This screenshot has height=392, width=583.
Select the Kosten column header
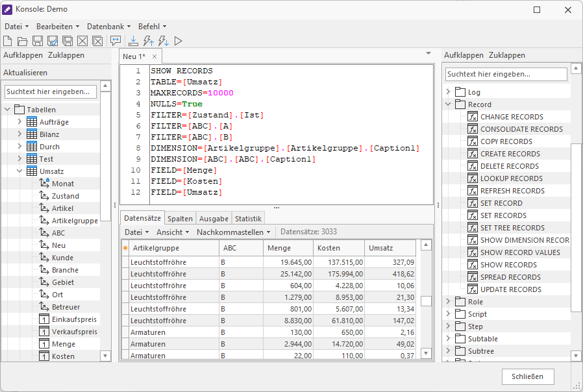pyautogui.click(x=338, y=248)
